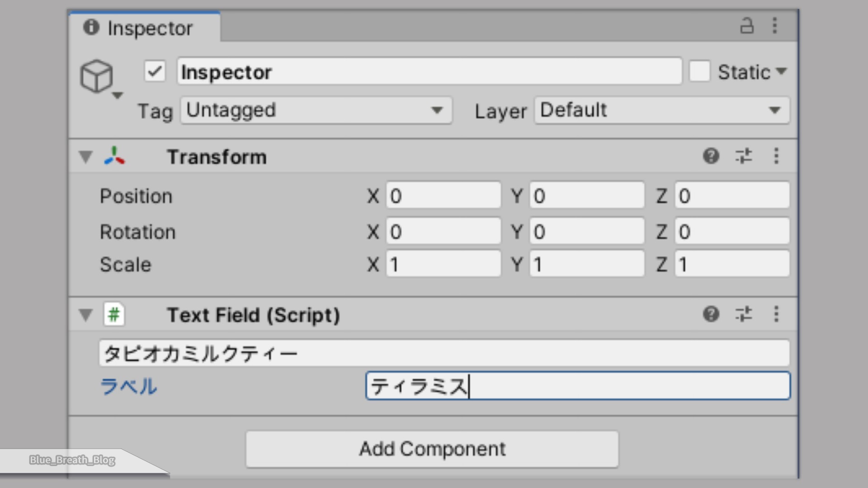Image resolution: width=868 pixels, height=488 pixels.
Task: Open Text Field script help icon
Action: point(711,314)
